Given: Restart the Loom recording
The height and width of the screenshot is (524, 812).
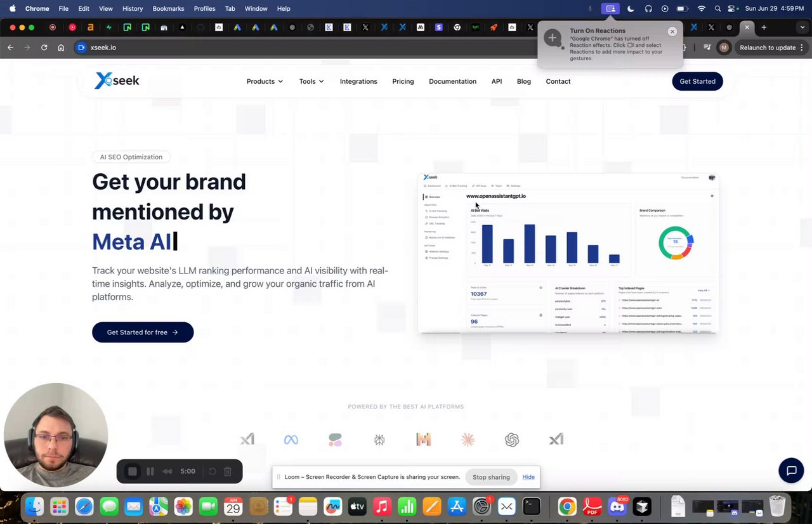Looking at the screenshot, I should coord(213,471).
